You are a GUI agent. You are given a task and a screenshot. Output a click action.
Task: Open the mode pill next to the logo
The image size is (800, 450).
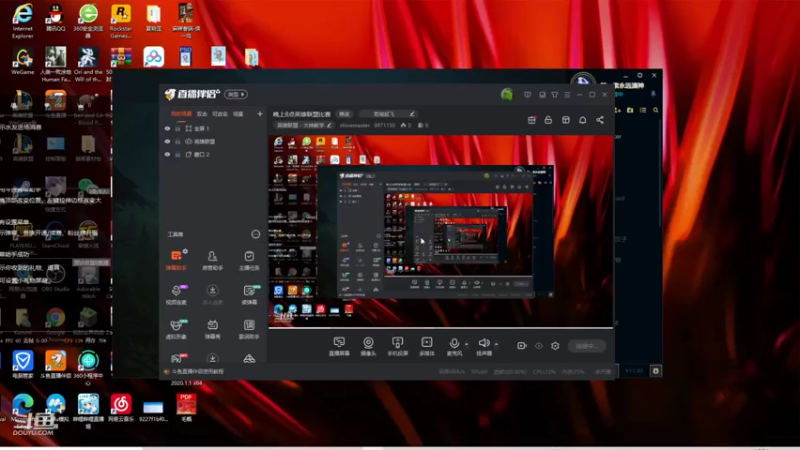[236, 94]
